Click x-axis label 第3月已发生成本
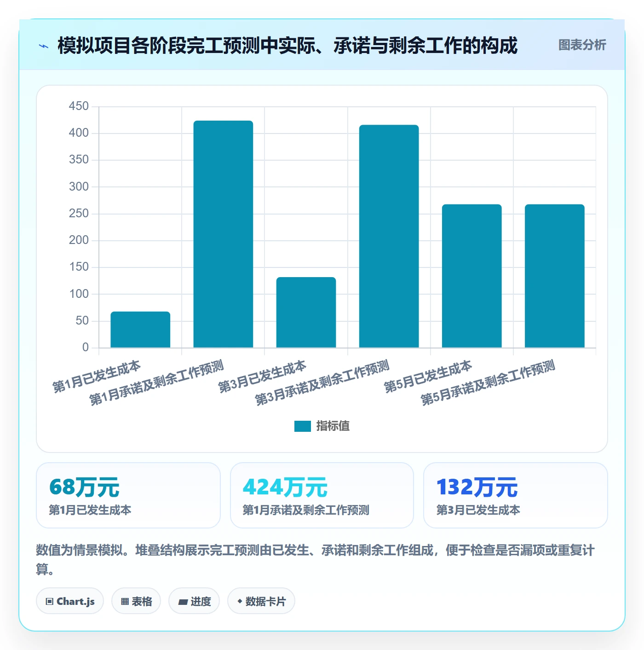The width and height of the screenshot is (644, 650). 262,377
